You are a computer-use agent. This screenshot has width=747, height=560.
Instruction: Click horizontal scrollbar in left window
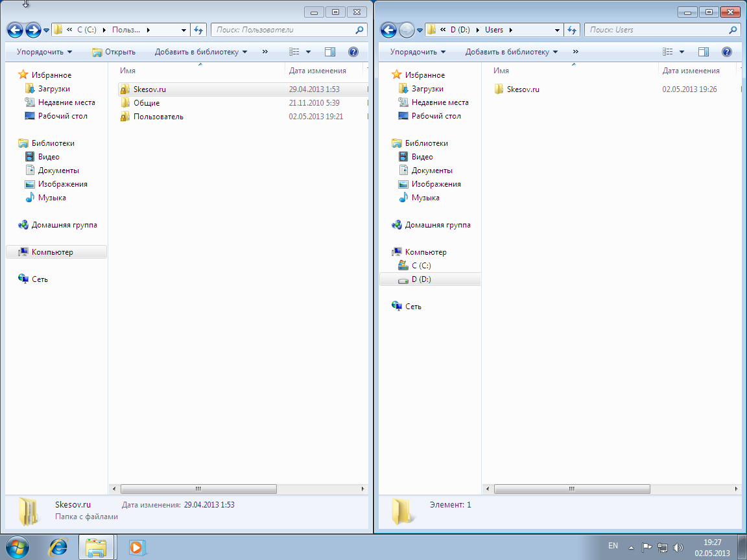(198, 489)
